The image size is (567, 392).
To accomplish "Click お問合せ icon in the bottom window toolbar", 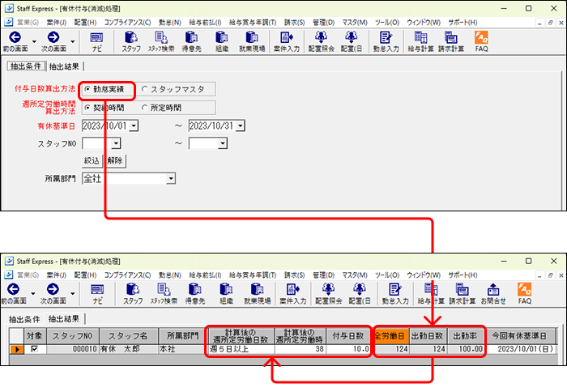I will point(493,294).
